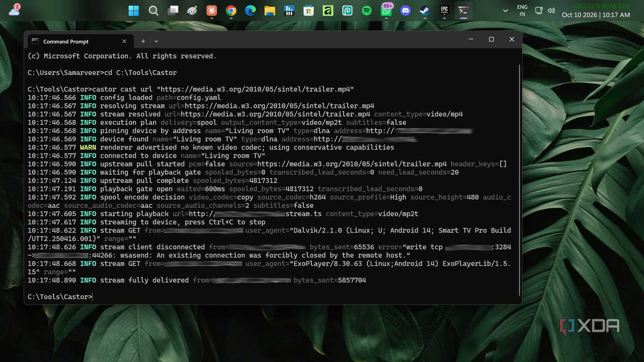The image size is (644, 362).
Task: Click the Terminal icon on the taskbar
Action: click(463, 11)
